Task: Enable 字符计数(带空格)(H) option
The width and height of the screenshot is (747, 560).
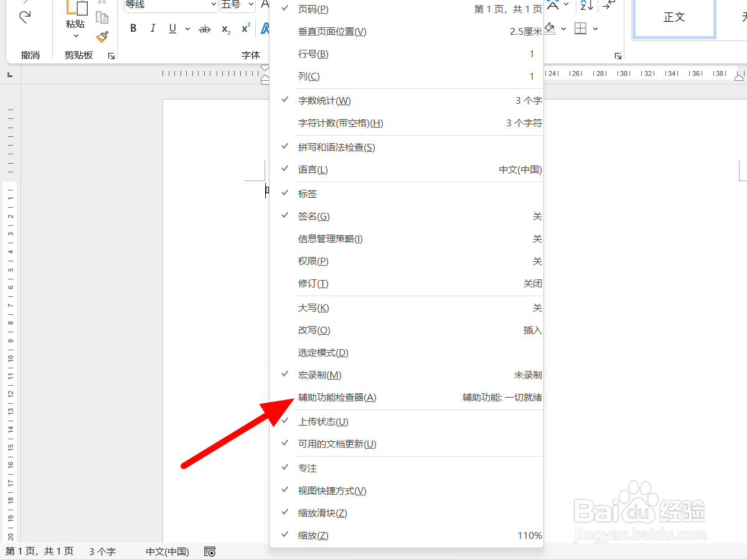Action: [x=406, y=123]
